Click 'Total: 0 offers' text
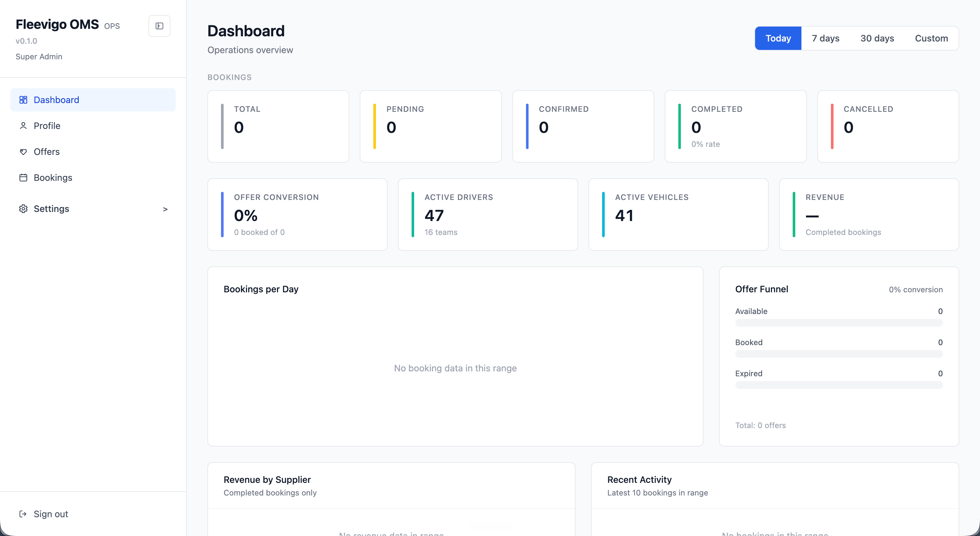This screenshot has height=536, width=980. (760, 425)
